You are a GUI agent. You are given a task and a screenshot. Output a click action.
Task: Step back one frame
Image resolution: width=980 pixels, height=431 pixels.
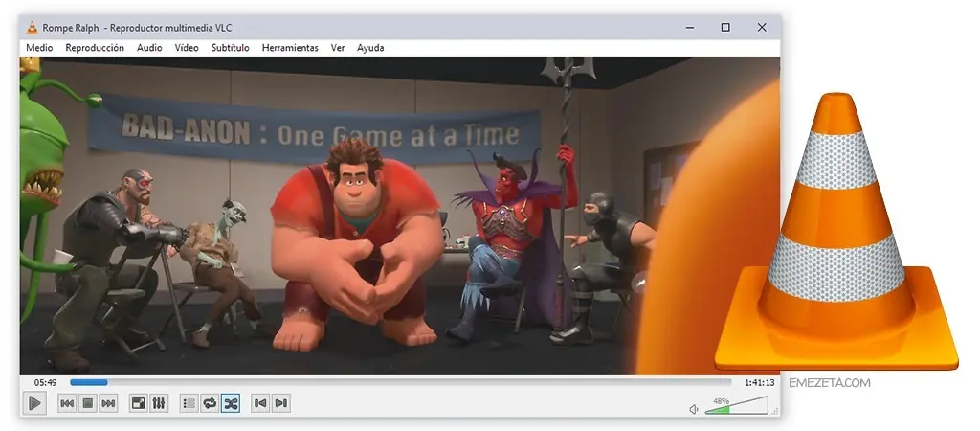[x=260, y=403]
